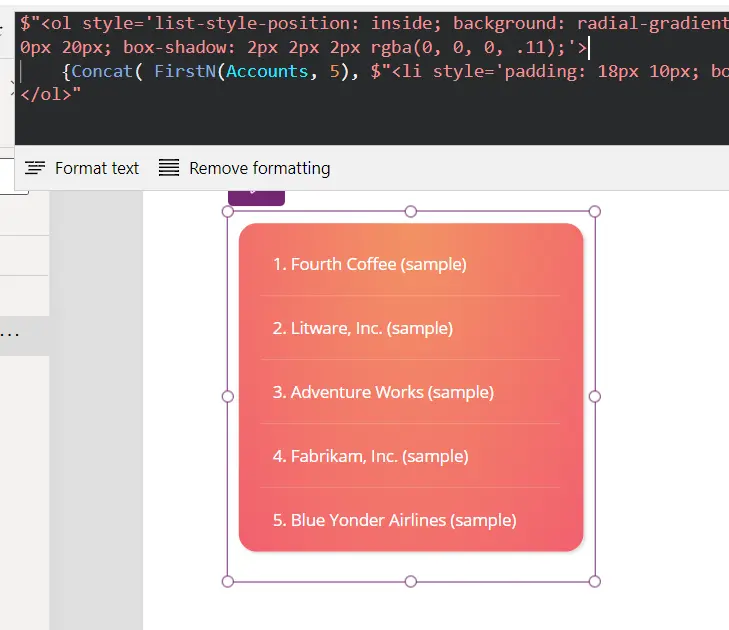The width and height of the screenshot is (729, 630).
Task: Click the closing '</ol>' tag in the formula
Action: coord(46,94)
